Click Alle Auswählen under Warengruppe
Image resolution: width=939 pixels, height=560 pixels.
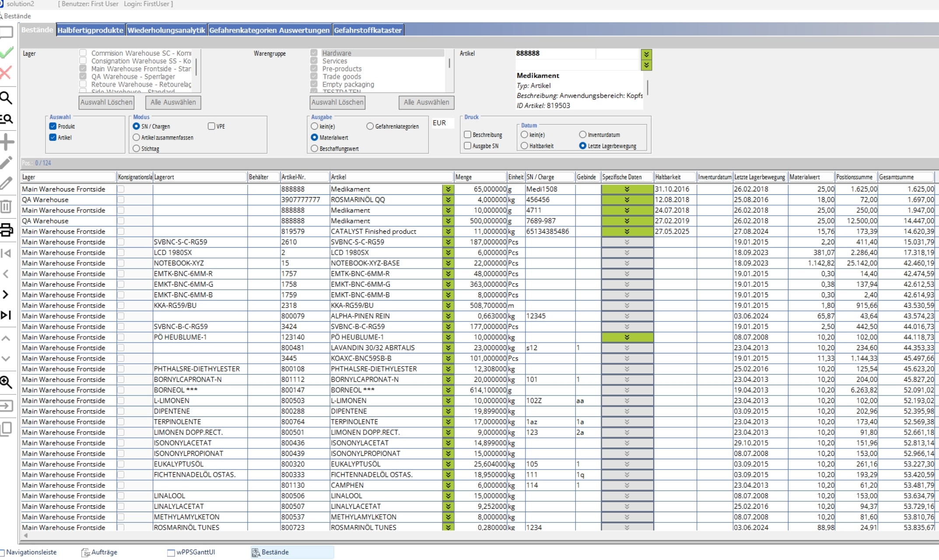[x=426, y=102]
